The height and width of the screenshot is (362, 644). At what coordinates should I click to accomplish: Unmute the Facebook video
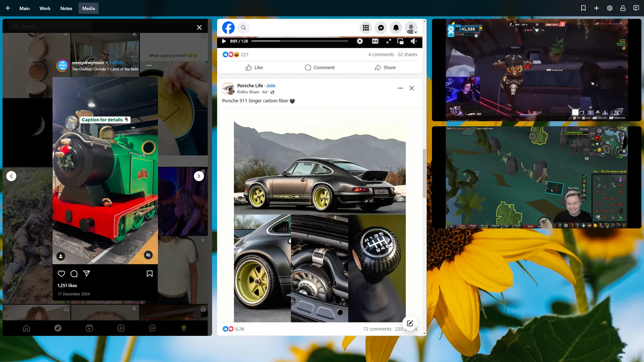click(414, 41)
